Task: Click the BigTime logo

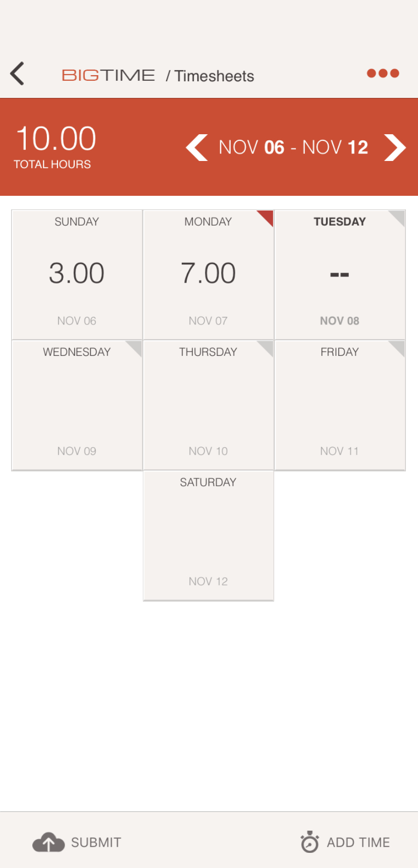Action: pyautogui.click(x=108, y=75)
